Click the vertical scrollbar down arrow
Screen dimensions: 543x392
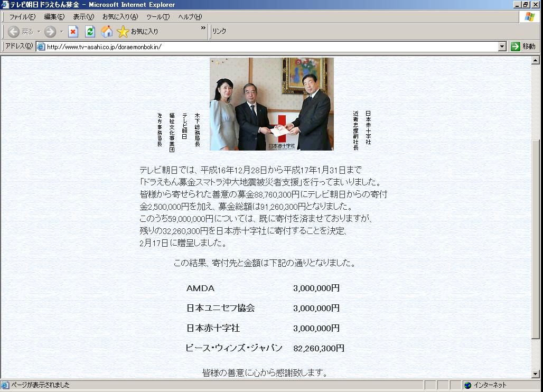536,374
